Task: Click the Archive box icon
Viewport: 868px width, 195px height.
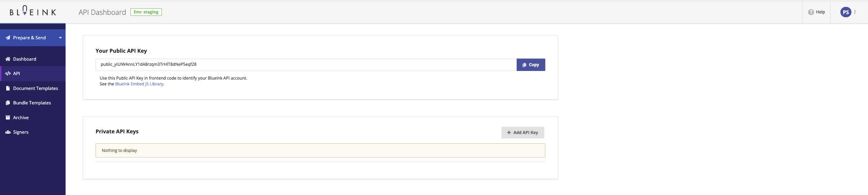Action: (x=8, y=118)
